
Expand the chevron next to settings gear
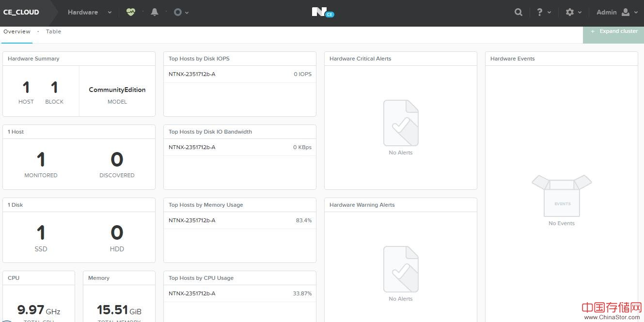pyautogui.click(x=580, y=13)
